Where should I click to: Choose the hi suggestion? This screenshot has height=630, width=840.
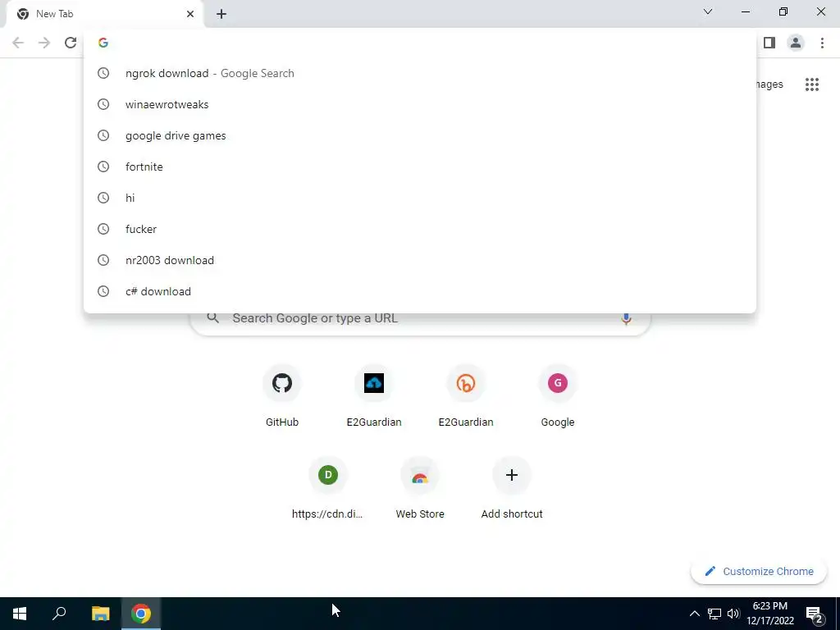[x=419, y=198]
